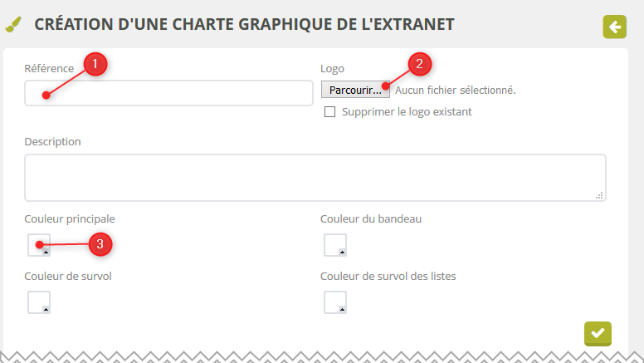Click the Description field label
This screenshot has width=644, height=363.
pyautogui.click(x=53, y=141)
